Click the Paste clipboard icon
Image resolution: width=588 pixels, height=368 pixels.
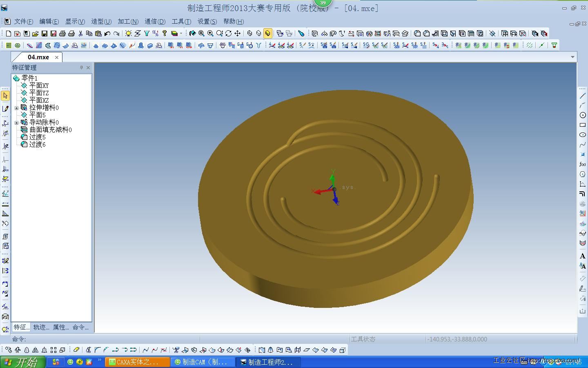coord(98,34)
